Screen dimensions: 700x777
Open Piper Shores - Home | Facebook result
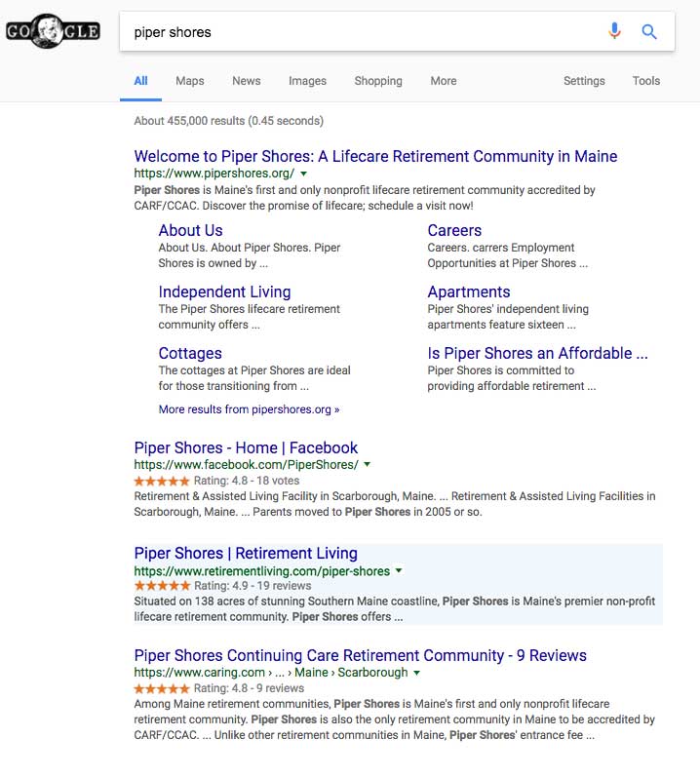pos(246,447)
